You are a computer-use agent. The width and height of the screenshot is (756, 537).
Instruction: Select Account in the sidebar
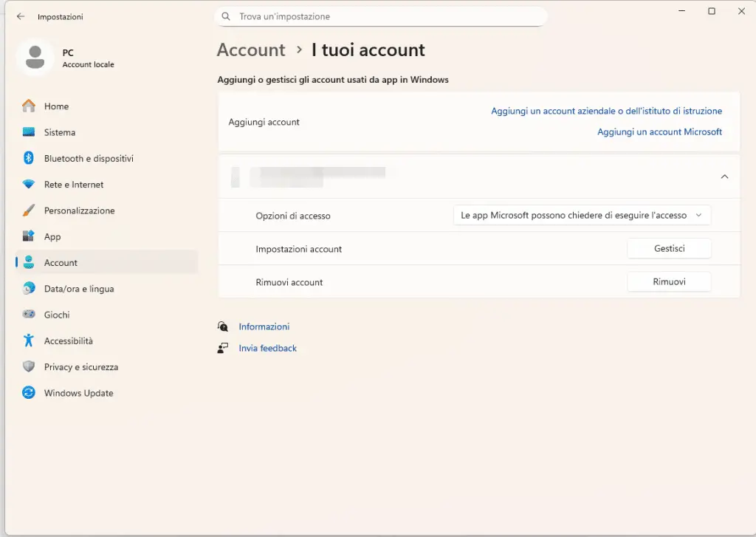pyautogui.click(x=61, y=263)
